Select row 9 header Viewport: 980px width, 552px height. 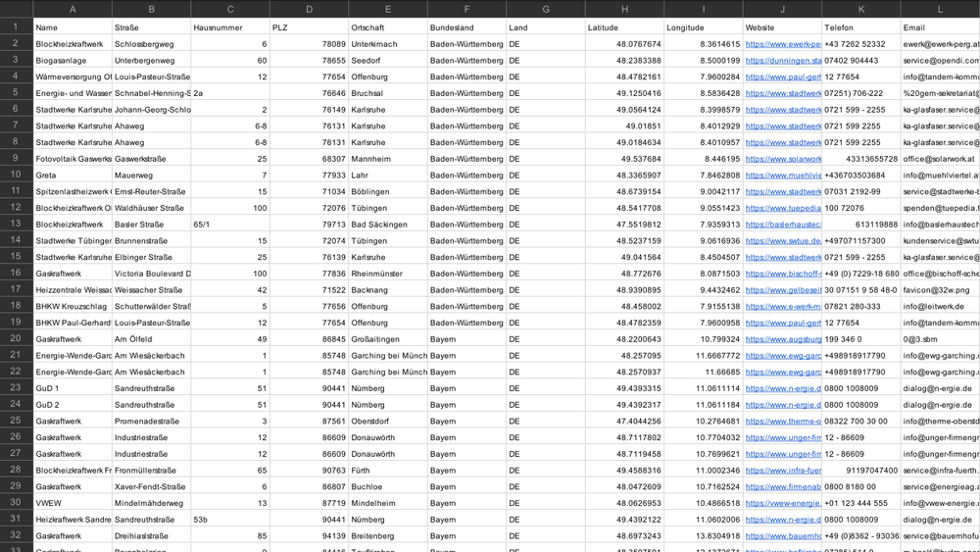click(x=17, y=158)
